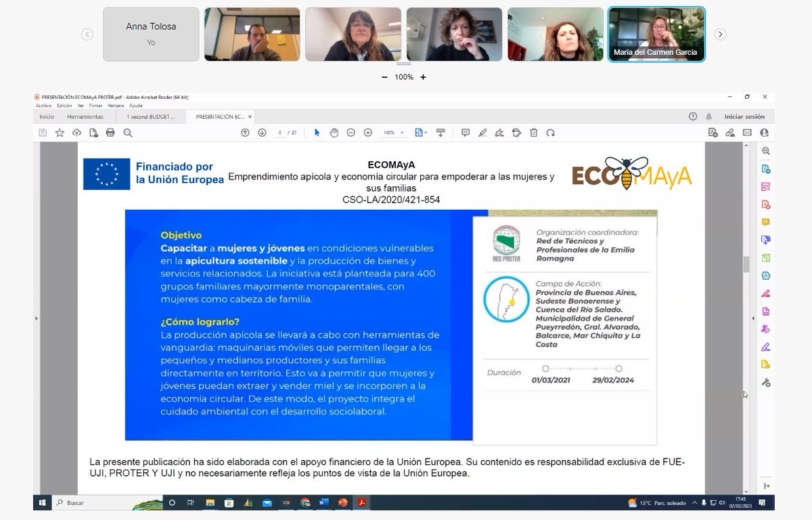This screenshot has width=812, height=520.
Task: Open the Ventana menu
Action: click(116, 106)
